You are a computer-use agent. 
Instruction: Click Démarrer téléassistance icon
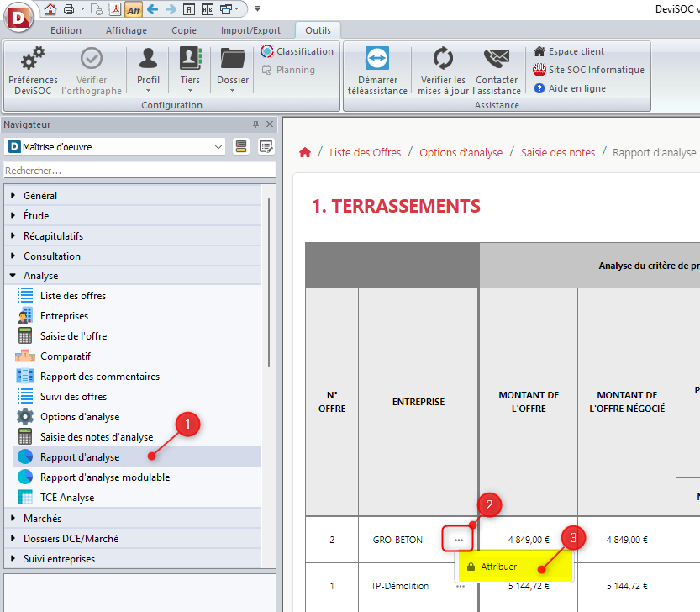coord(376,60)
